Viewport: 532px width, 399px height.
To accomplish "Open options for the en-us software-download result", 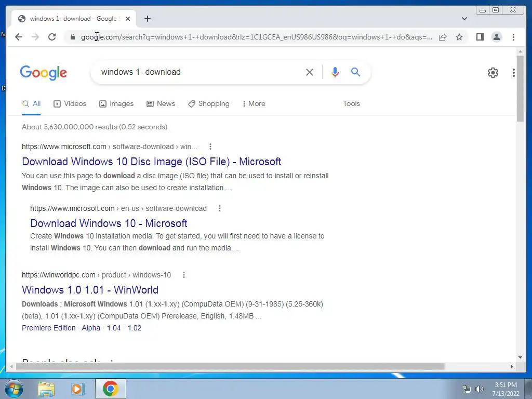I will pyautogui.click(x=220, y=208).
